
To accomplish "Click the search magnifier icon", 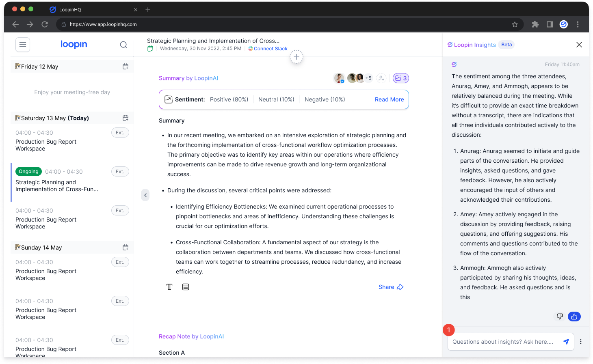I will (123, 45).
